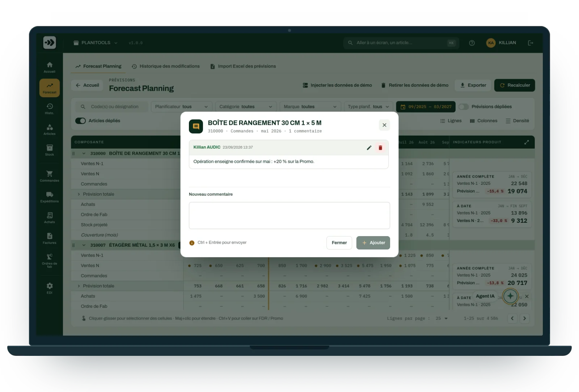Screen dimensions: 579x392
Task: Click the Fermer button
Action: tap(339, 243)
